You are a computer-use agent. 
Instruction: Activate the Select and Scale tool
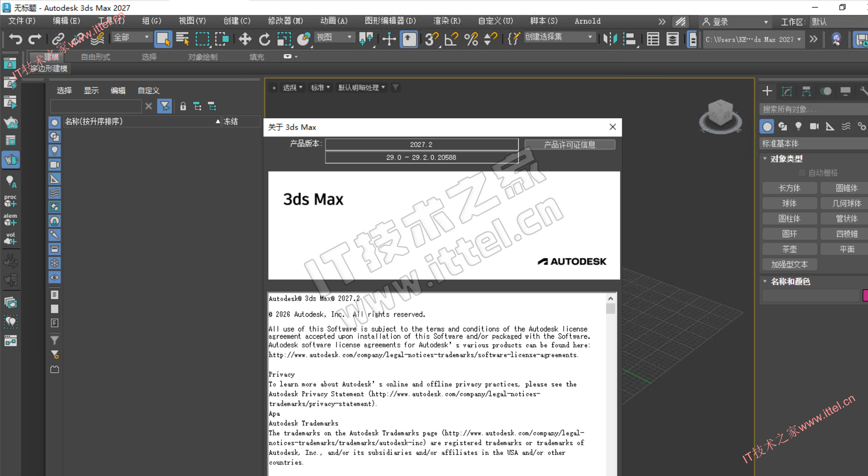[x=284, y=39]
